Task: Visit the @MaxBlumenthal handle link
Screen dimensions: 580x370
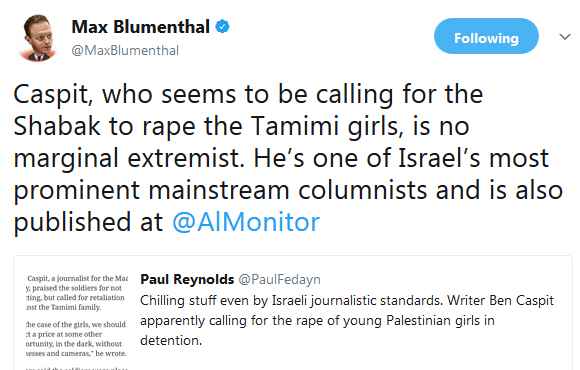Action: coord(125,50)
